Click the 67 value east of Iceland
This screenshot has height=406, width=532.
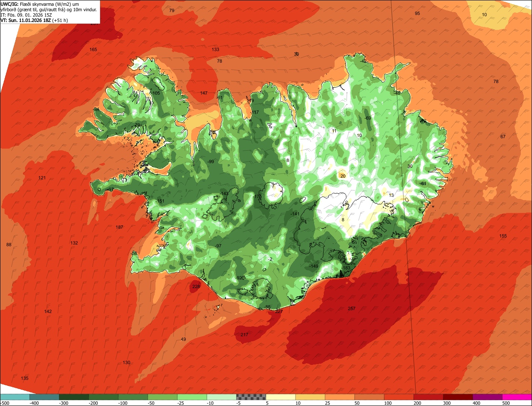coord(503,137)
